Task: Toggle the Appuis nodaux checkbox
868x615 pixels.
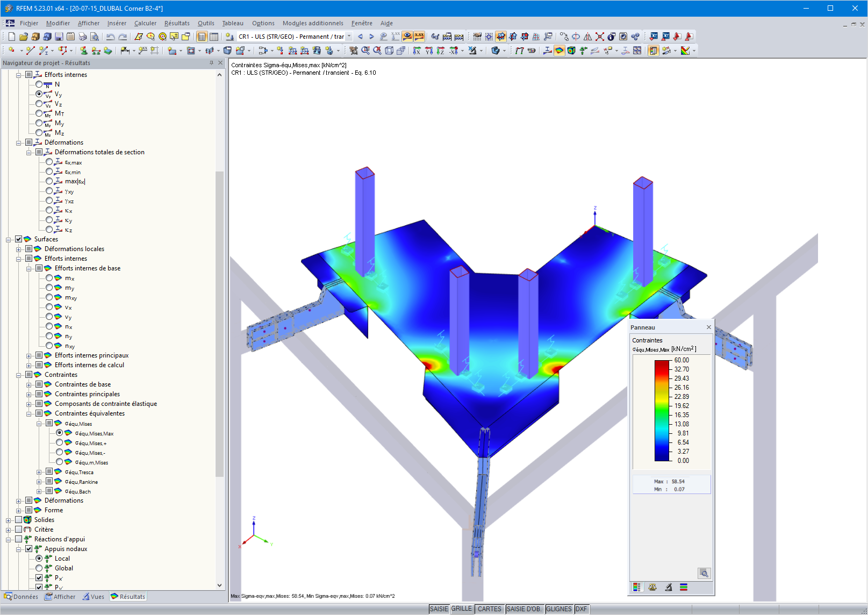Action: point(29,549)
